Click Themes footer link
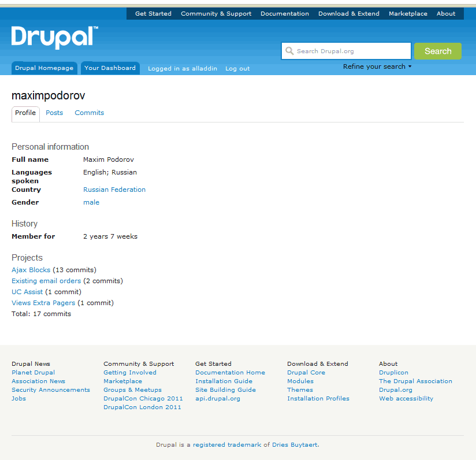The image size is (476, 460). pos(300,390)
